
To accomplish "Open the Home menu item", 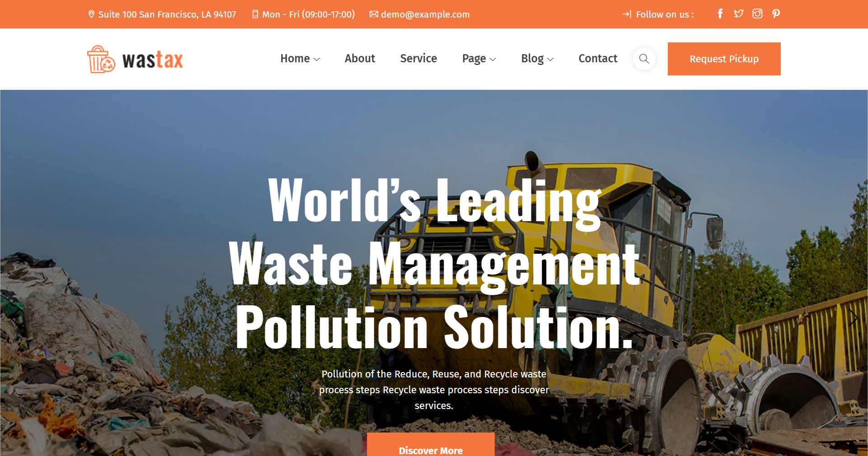I will click(x=295, y=59).
